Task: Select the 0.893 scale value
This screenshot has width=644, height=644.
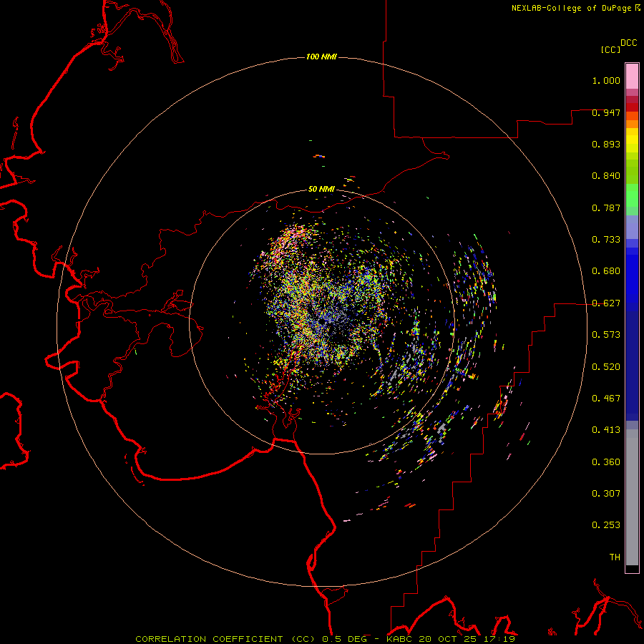Action: [x=606, y=144]
